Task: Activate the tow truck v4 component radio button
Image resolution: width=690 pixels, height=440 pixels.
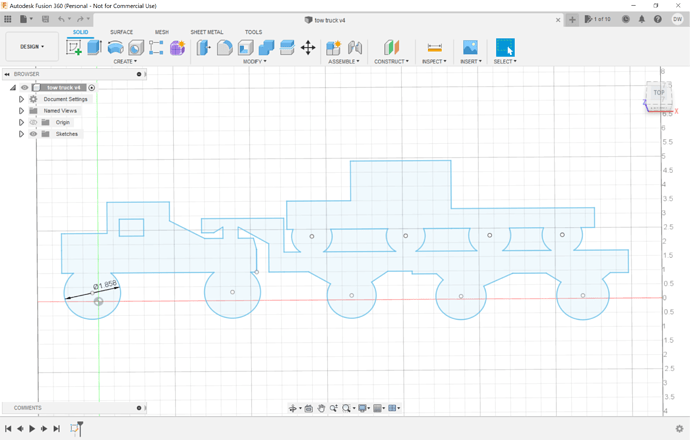Action: click(92, 88)
